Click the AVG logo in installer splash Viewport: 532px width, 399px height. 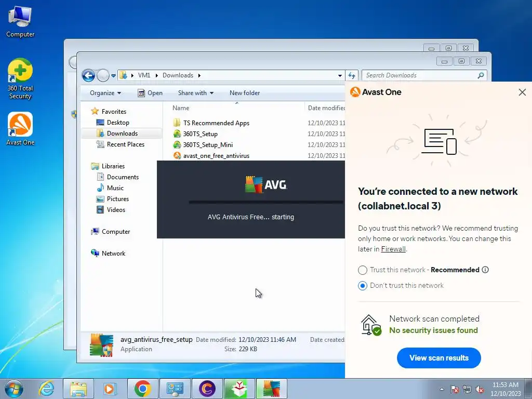(x=266, y=185)
